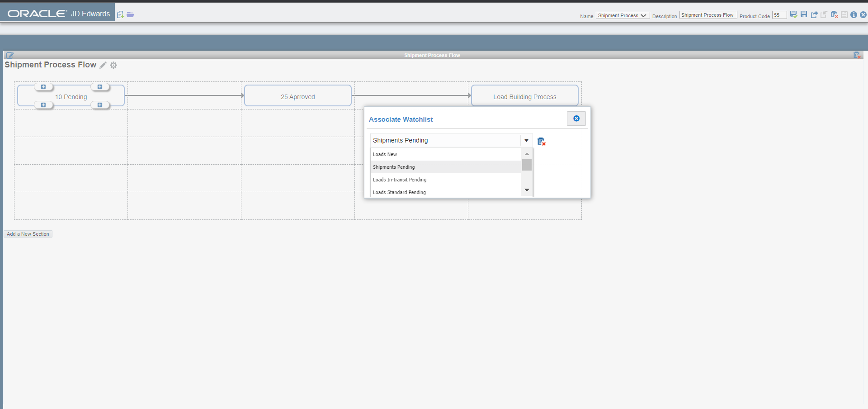Click the Shipments Pending combo box field
Screen dimensions: 868x409
(446, 140)
